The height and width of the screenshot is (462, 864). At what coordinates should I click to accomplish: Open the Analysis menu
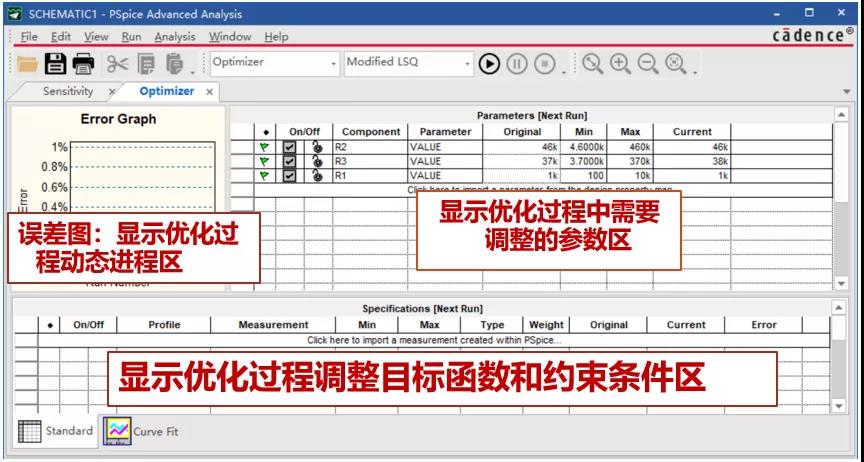175,37
